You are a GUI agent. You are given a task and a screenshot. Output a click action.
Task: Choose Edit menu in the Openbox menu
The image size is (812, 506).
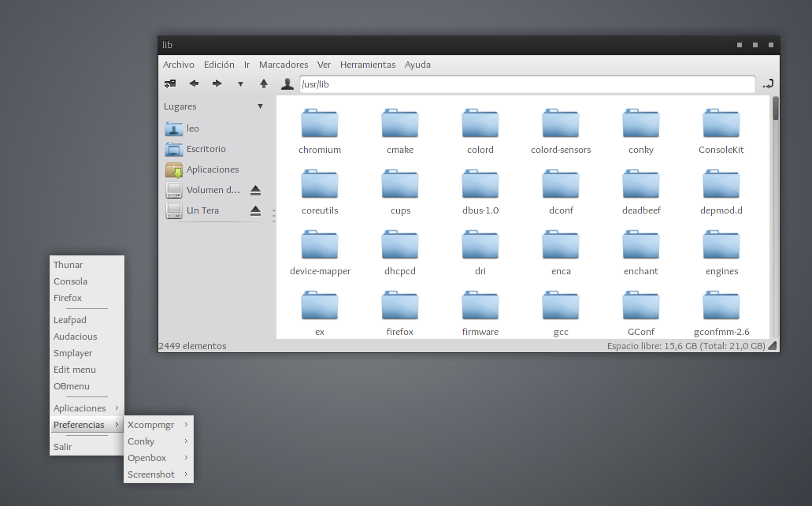[87, 370]
